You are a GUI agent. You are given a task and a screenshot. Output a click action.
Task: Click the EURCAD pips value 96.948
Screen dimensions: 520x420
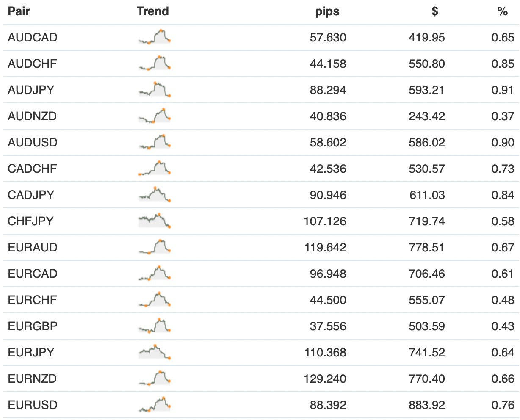tap(328, 274)
